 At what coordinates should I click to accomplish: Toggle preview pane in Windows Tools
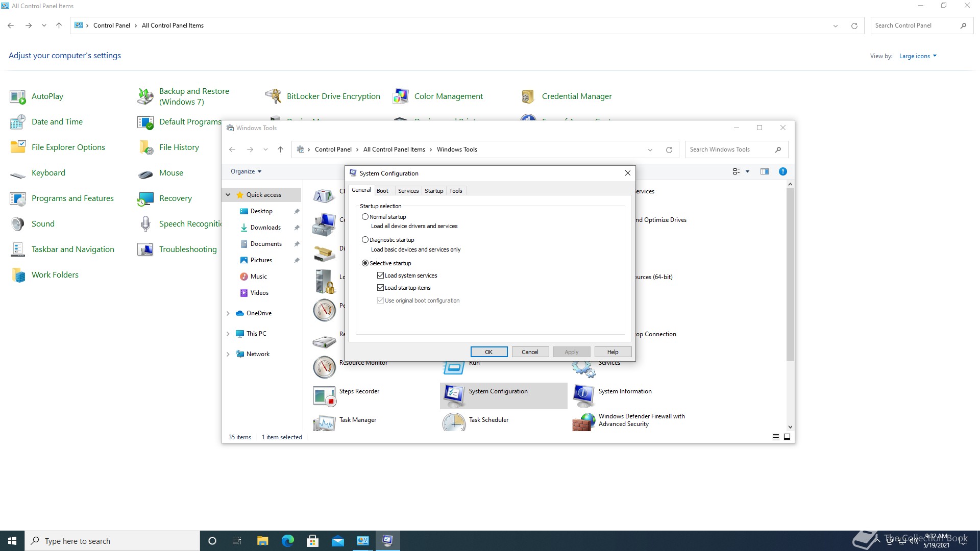coord(764,171)
